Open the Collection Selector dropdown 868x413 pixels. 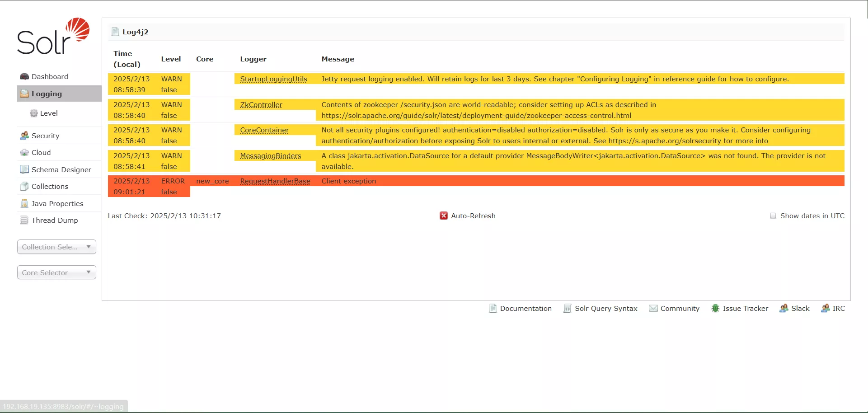pyautogui.click(x=56, y=247)
